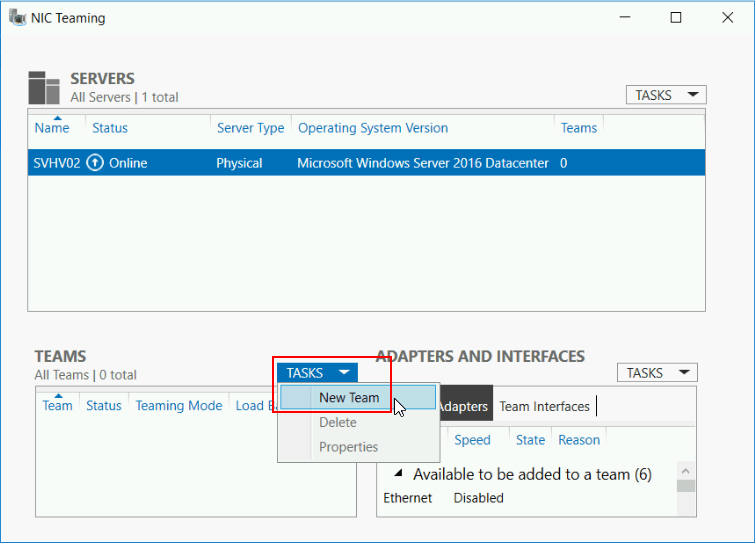This screenshot has height=543, width=755.
Task: Sort adapters by Reason column
Action: tap(579, 440)
